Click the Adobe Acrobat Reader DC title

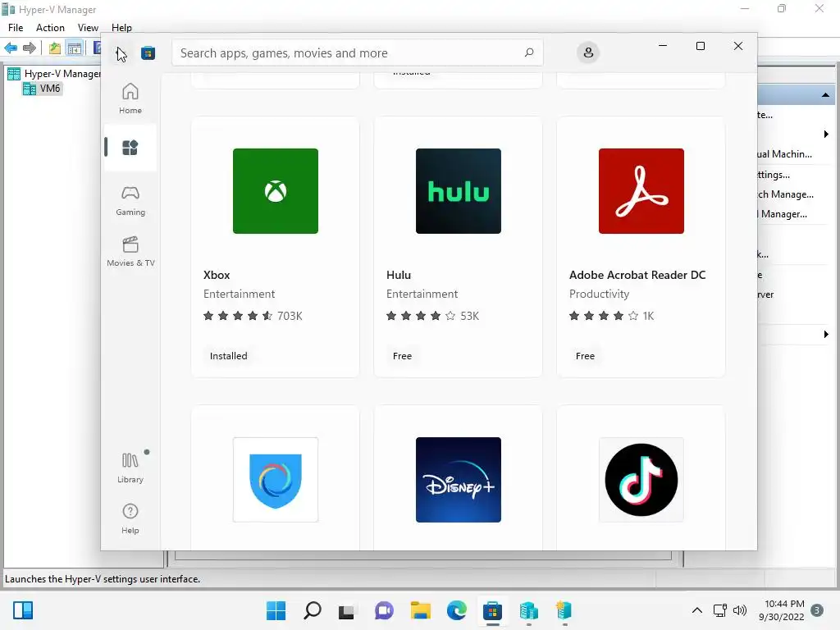pos(637,275)
